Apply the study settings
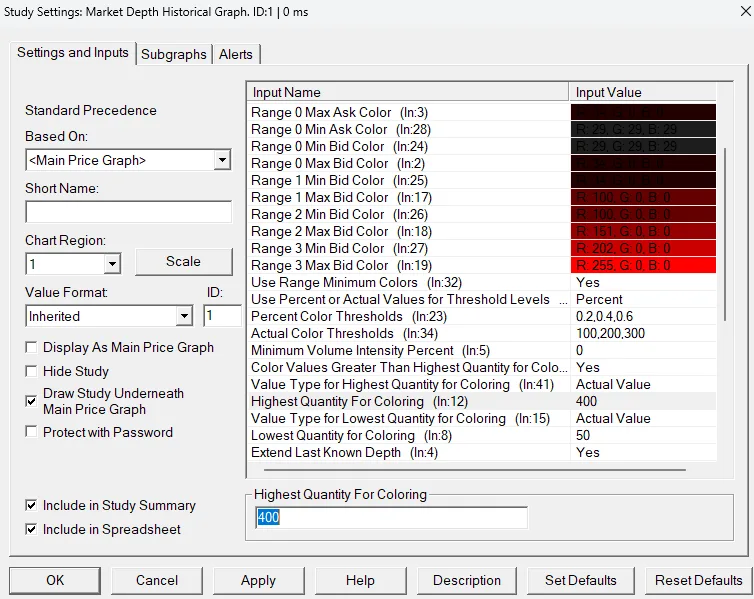754x599 pixels. [259, 580]
